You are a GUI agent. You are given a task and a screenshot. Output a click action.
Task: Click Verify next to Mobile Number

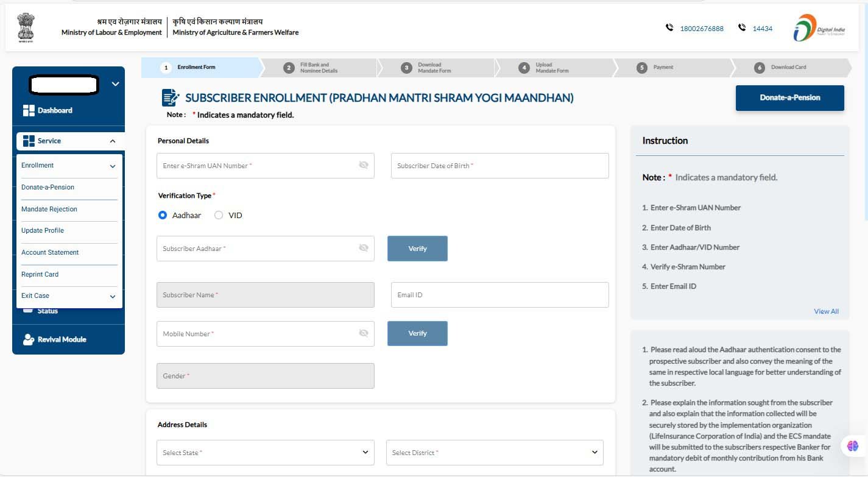coord(417,333)
